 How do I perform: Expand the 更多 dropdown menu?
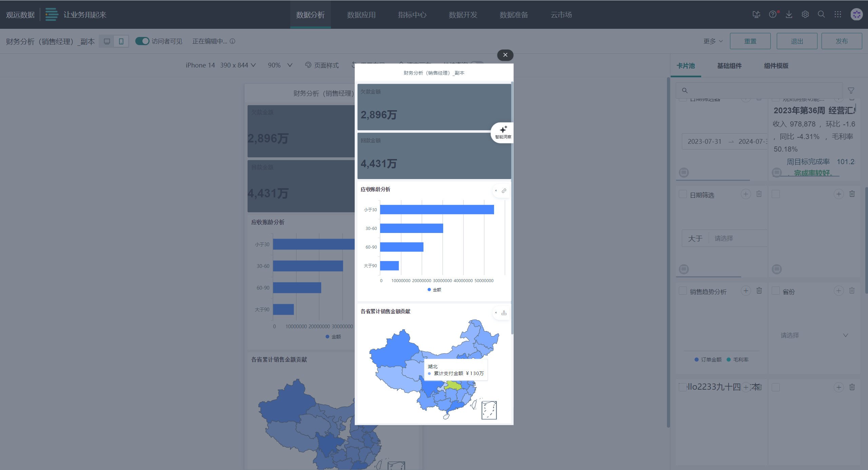(713, 41)
